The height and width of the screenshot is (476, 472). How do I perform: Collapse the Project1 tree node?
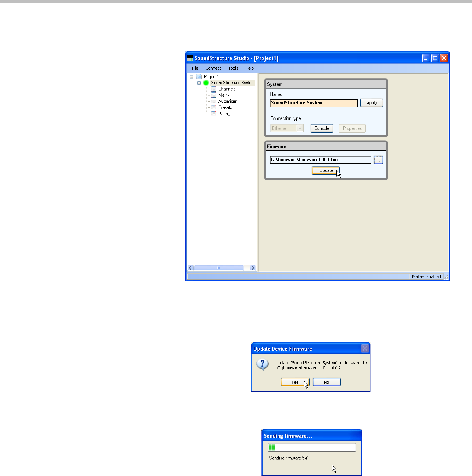[x=192, y=77]
